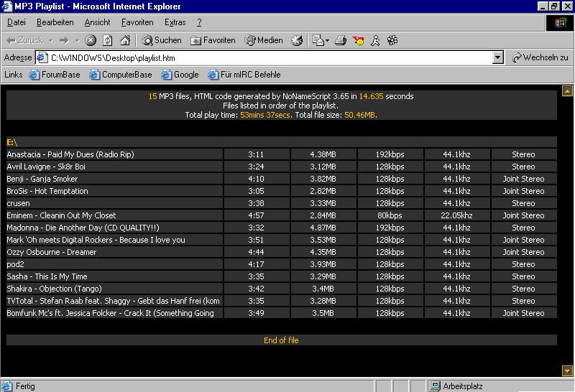Print the page with the printer icon
Image resolution: width=575 pixels, height=392 pixels.
click(x=341, y=40)
